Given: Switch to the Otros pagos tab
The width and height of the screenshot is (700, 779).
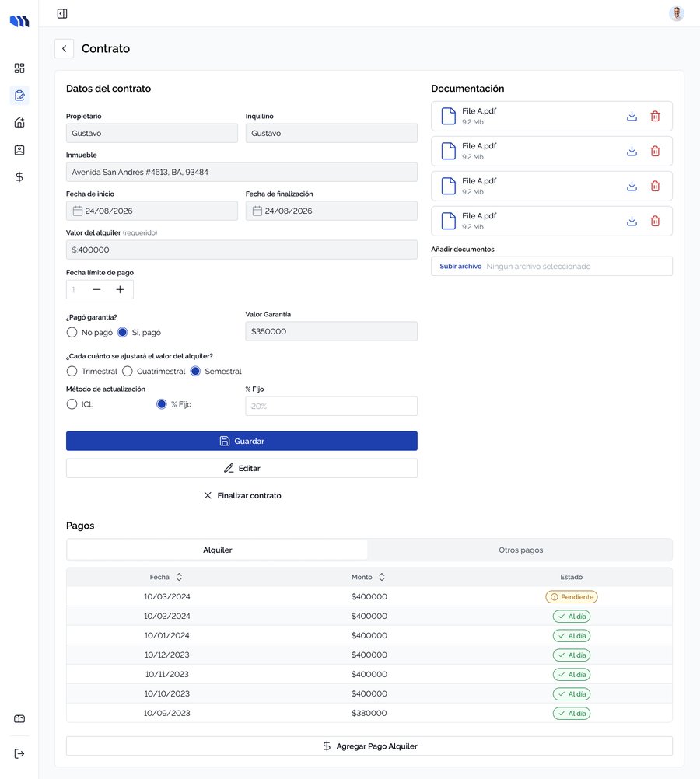Looking at the screenshot, I should pyautogui.click(x=520, y=550).
